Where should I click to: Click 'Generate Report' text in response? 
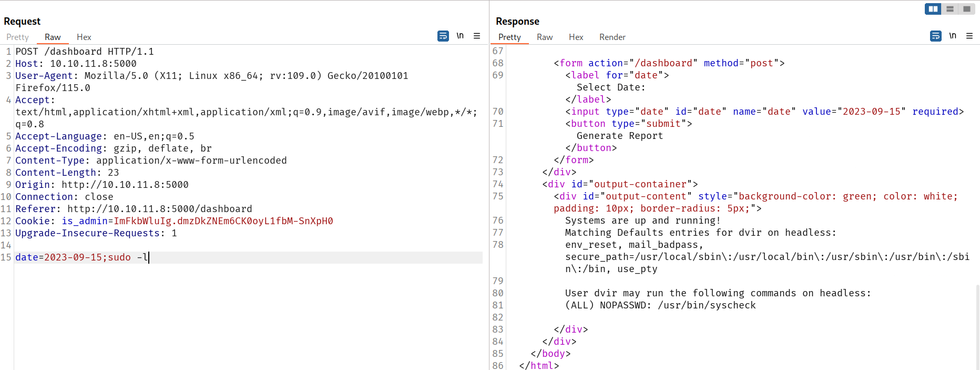point(620,136)
